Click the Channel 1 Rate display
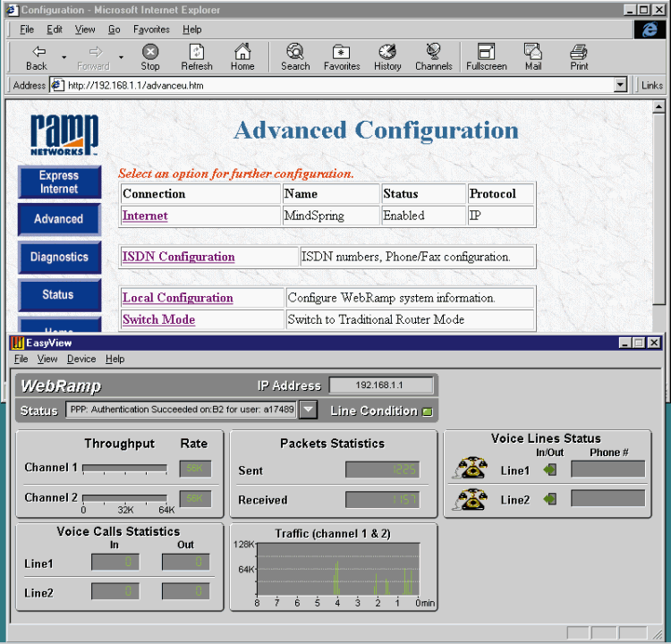The height and width of the screenshot is (644, 671). coord(195,469)
